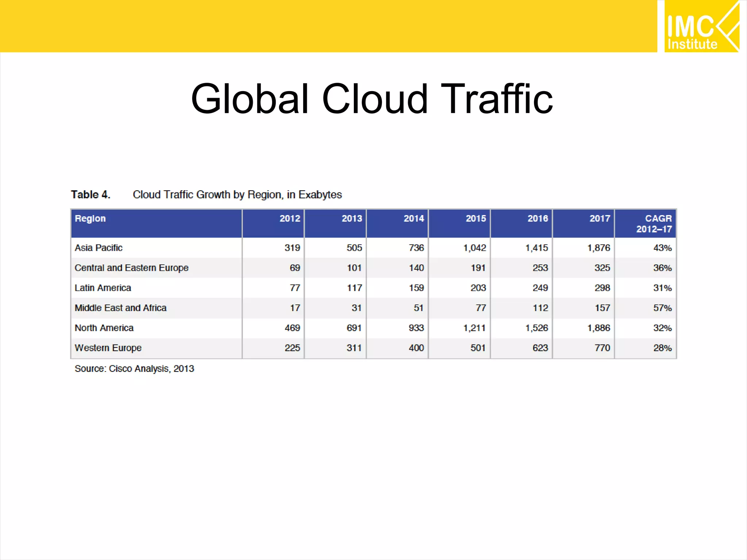Viewport: 747px width, 560px height.
Task: Click Central and Eastern Europe 2014 value 140
Action: [x=417, y=268]
